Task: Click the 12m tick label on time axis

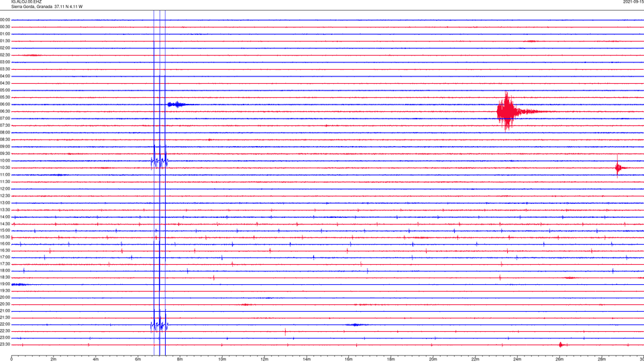Action: point(264,359)
